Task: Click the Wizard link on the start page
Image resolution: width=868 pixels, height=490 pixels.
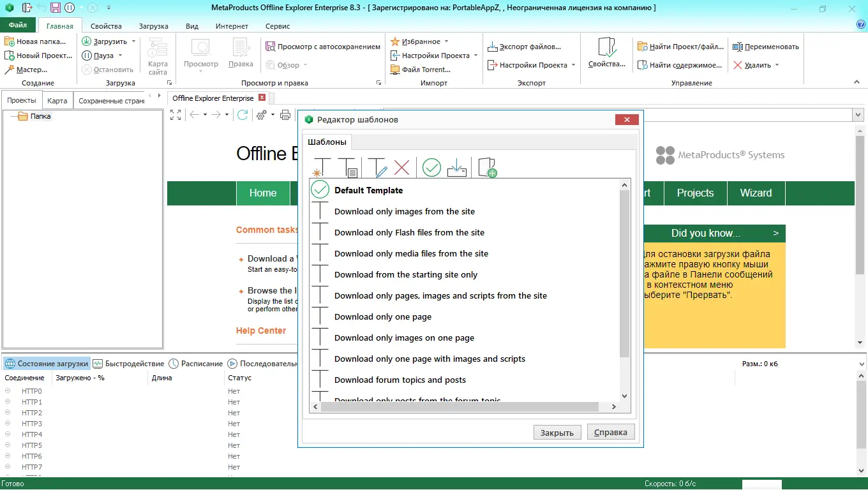Action: pyautogui.click(x=756, y=193)
